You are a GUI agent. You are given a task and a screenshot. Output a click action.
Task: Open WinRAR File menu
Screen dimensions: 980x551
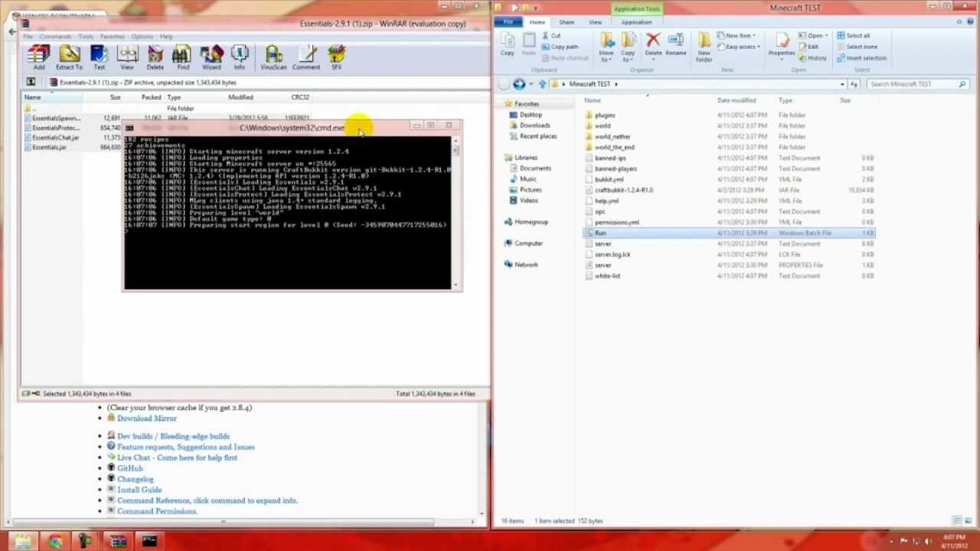pyautogui.click(x=28, y=36)
